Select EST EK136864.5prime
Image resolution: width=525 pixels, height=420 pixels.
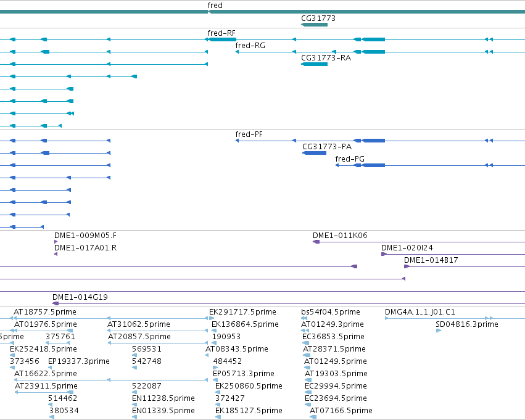point(245,324)
